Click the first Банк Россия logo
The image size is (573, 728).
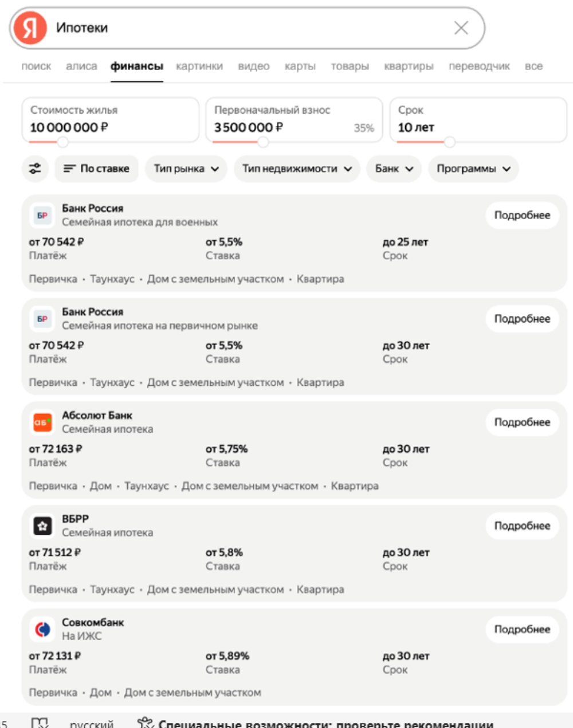click(x=42, y=216)
